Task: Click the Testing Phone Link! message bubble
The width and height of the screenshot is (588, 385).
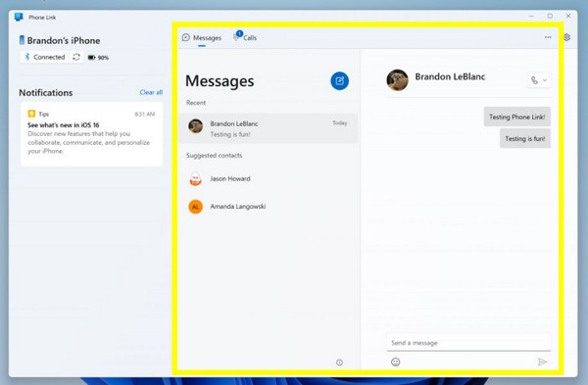Action: click(x=516, y=117)
